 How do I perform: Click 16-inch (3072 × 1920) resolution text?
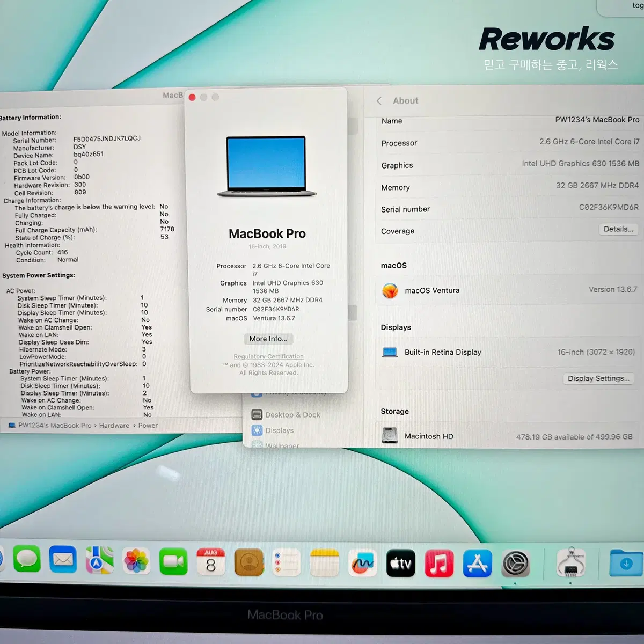pos(596,352)
